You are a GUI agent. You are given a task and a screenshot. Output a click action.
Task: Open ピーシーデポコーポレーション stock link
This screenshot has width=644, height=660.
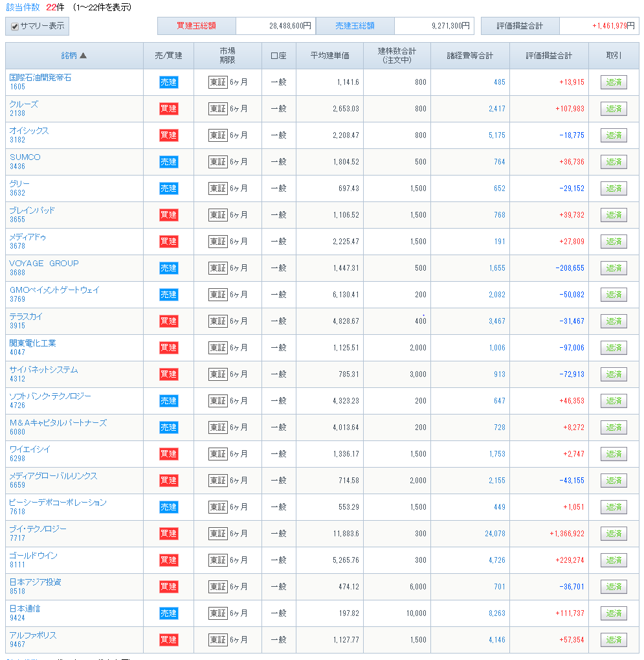point(58,502)
